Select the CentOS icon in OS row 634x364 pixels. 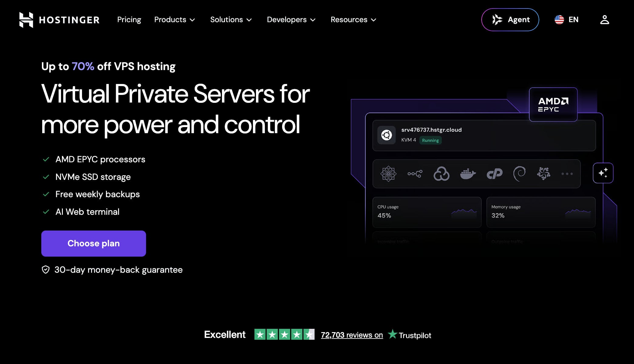(388, 174)
